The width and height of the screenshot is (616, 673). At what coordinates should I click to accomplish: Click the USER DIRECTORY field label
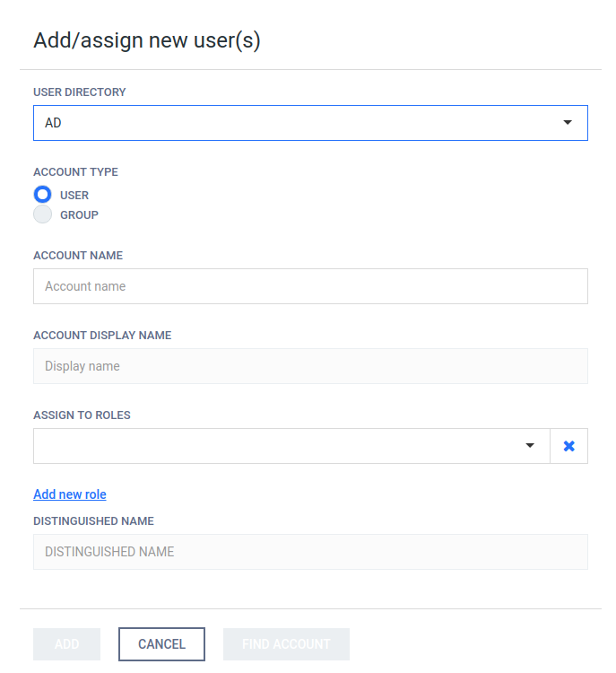80,92
